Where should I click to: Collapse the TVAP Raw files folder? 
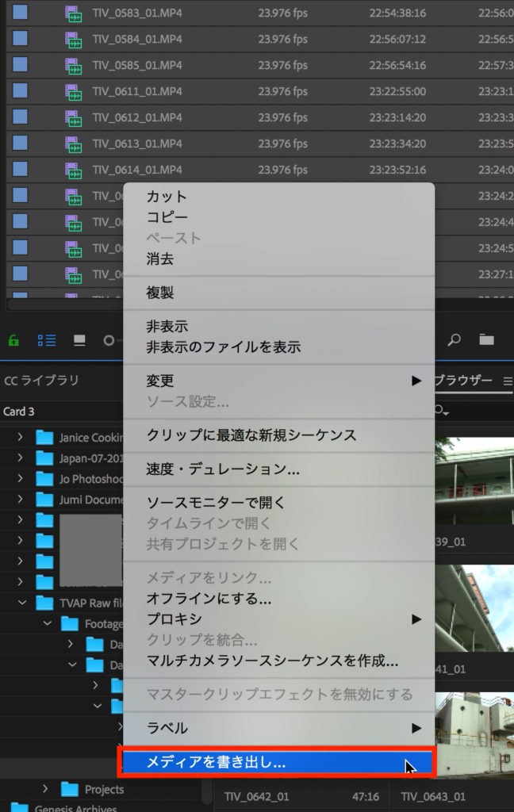21,603
